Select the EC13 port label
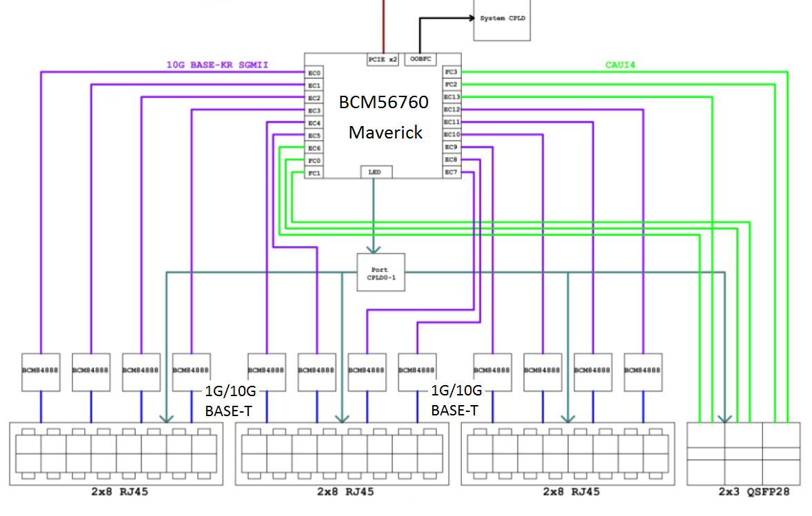Screen dimensions: 812x516 [451, 97]
